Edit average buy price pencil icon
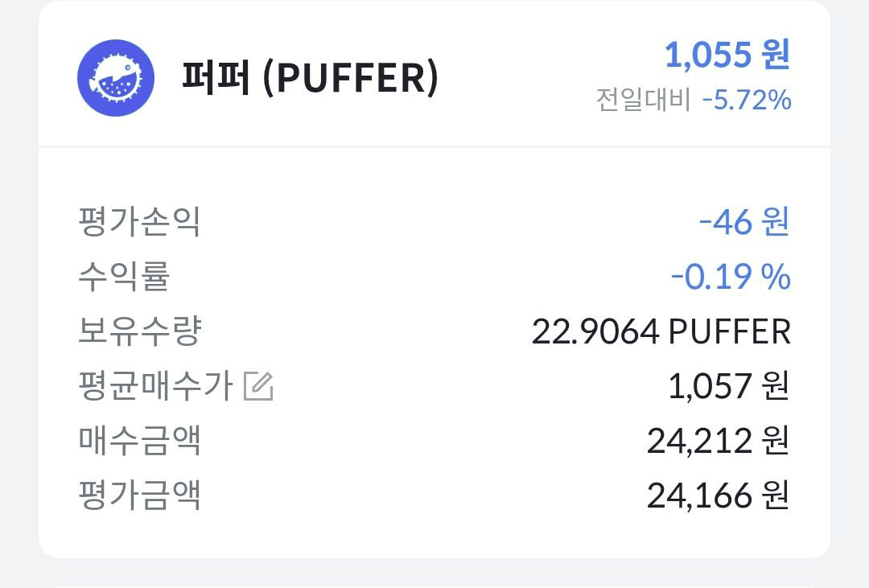The image size is (869, 588). click(259, 386)
